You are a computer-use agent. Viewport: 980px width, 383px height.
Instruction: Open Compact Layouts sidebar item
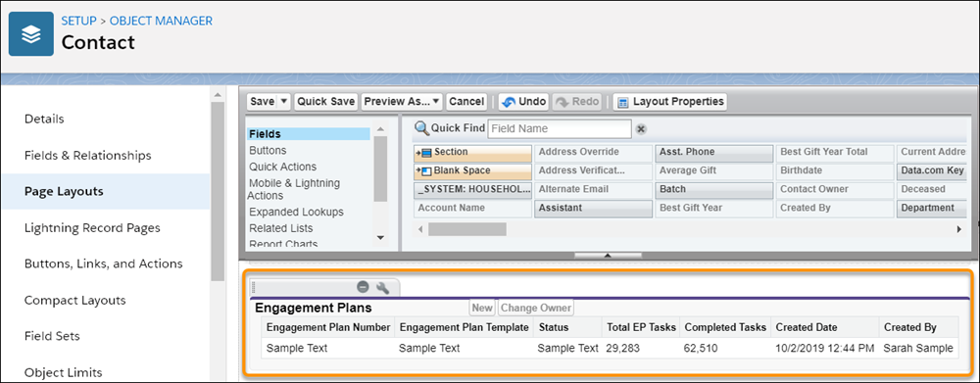(x=75, y=300)
